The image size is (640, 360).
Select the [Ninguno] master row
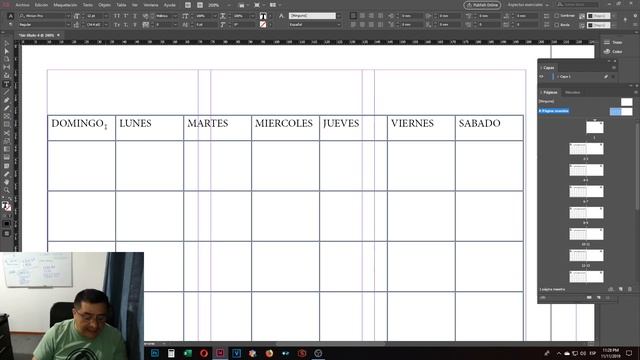pyautogui.click(x=586, y=101)
